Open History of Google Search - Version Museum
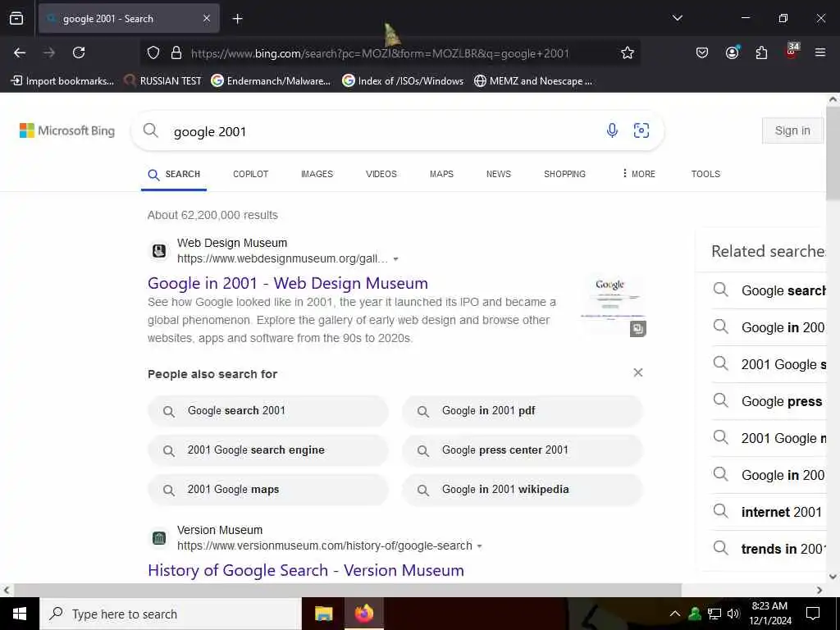840x630 pixels. pyautogui.click(x=306, y=570)
